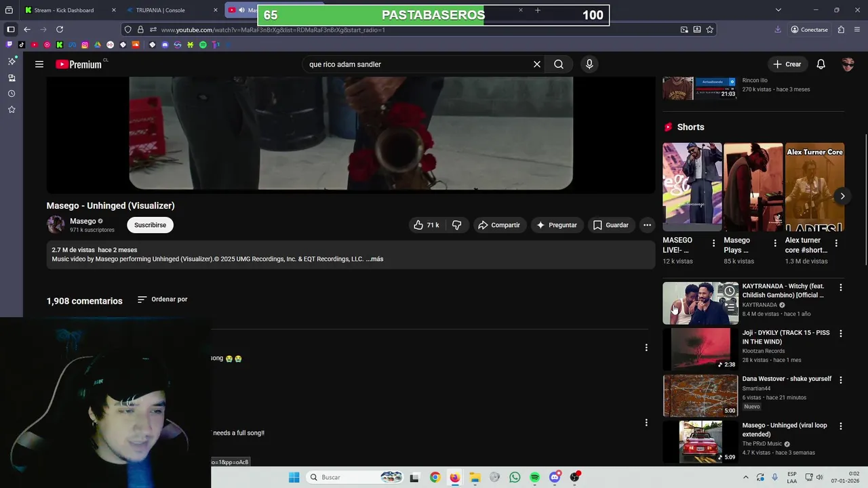The height and width of the screenshot is (488, 868).
Task: Open options menu for Joji DYKILY video
Action: click(x=841, y=333)
